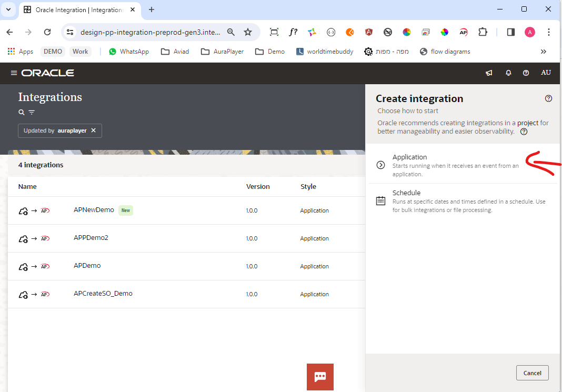Click the 4 integrations count label
562x392 pixels.
(41, 165)
